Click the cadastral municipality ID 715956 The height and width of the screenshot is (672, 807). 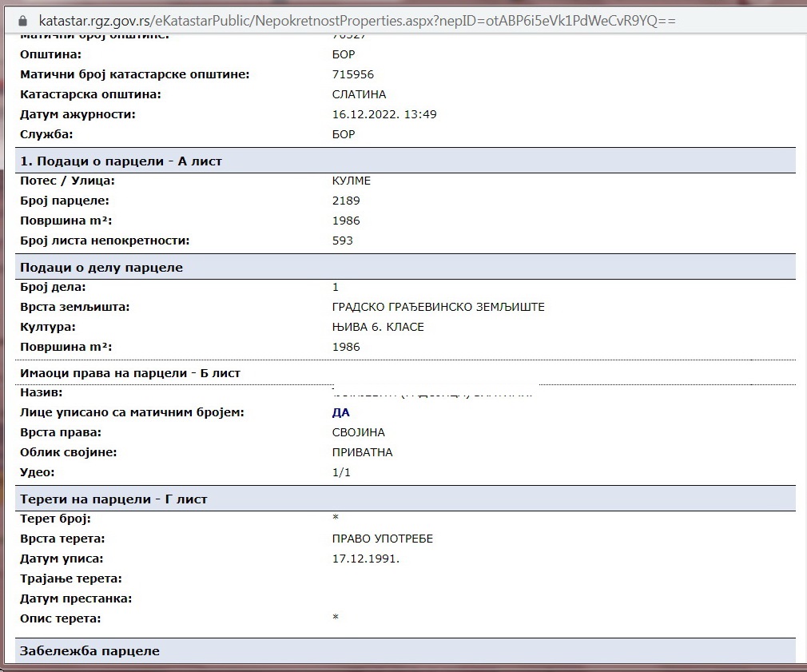pos(353,74)
